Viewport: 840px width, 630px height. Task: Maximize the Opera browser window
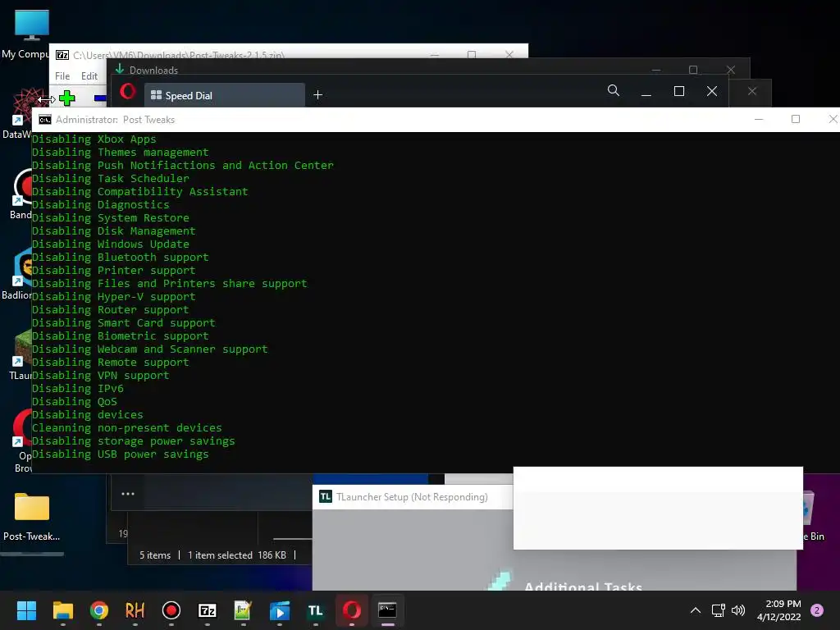click(678, 91)
